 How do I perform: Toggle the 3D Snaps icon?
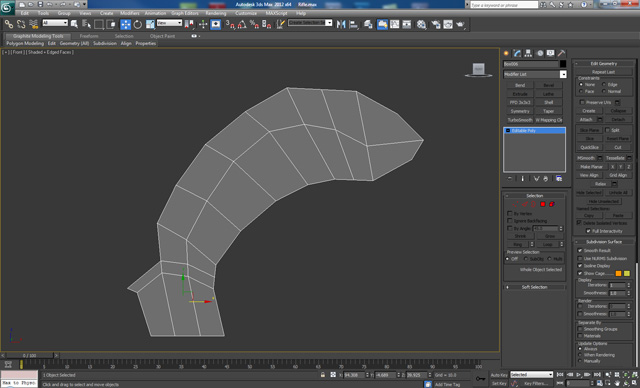pyautogui.click(x=230, y=24)
